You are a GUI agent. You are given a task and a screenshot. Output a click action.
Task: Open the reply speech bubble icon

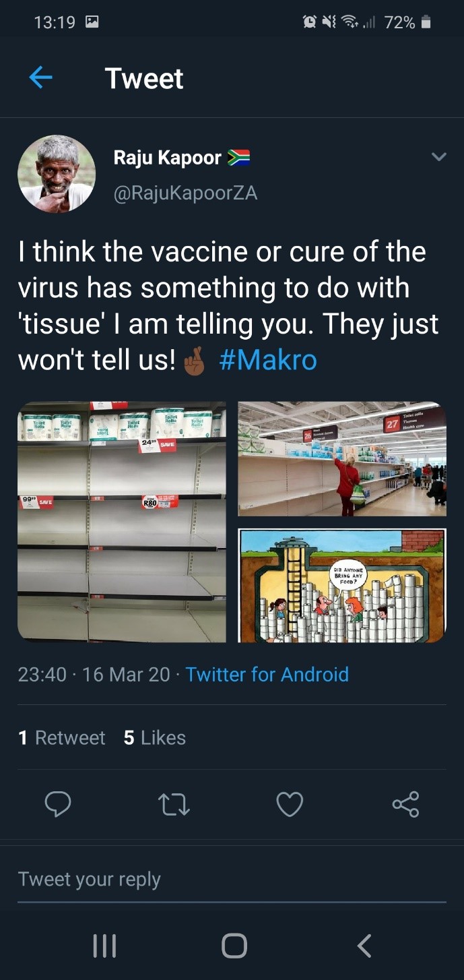coord(58,804)
